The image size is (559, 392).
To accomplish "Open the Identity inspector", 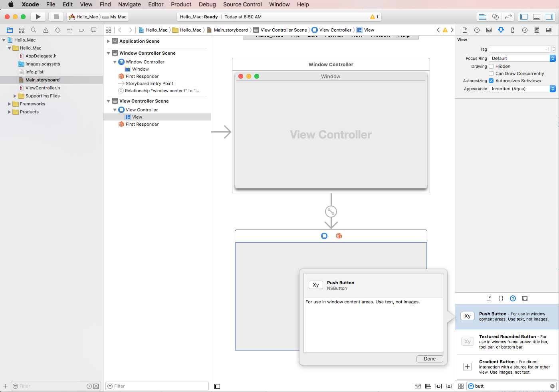I will (489, 30).
